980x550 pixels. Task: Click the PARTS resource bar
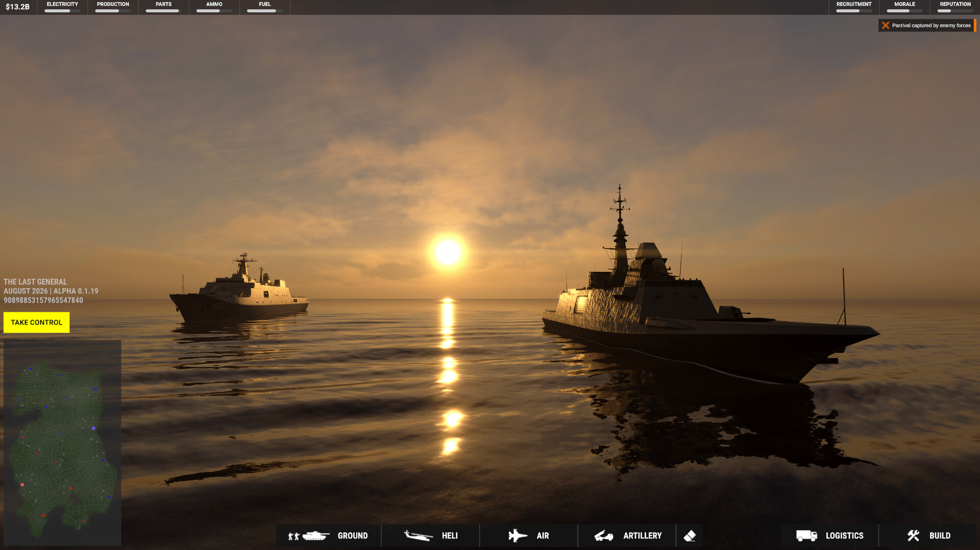click(x=163, y=7)
